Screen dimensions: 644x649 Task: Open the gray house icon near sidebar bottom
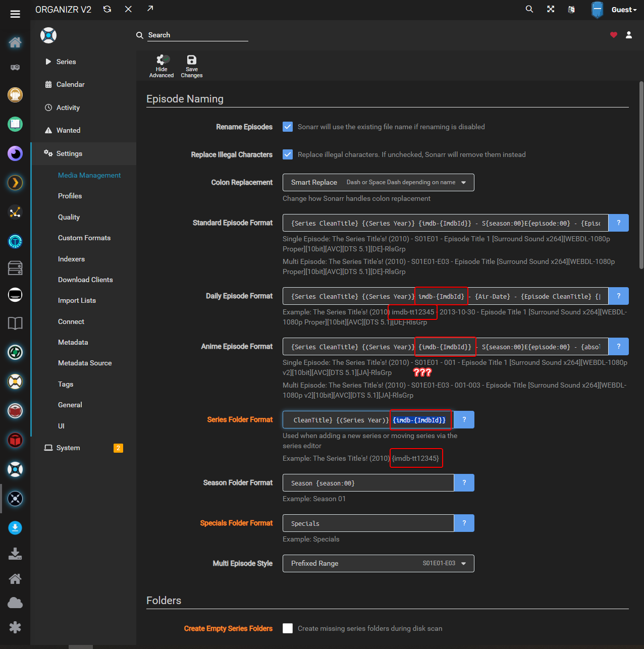click(15, 578)
